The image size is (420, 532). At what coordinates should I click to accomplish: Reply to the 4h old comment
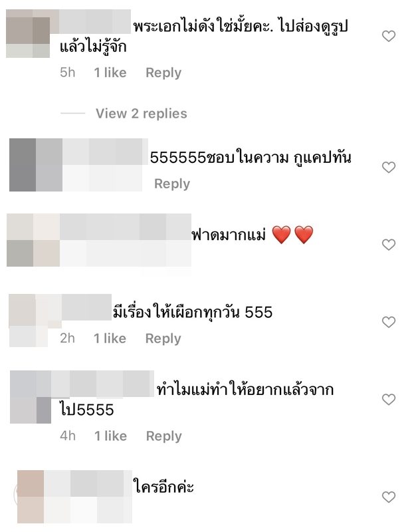pyautogui.click(x=163, y=436)
